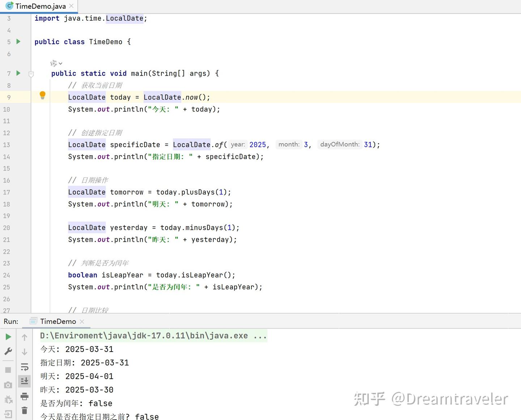Click the string "今天: " on line 10

163,109
